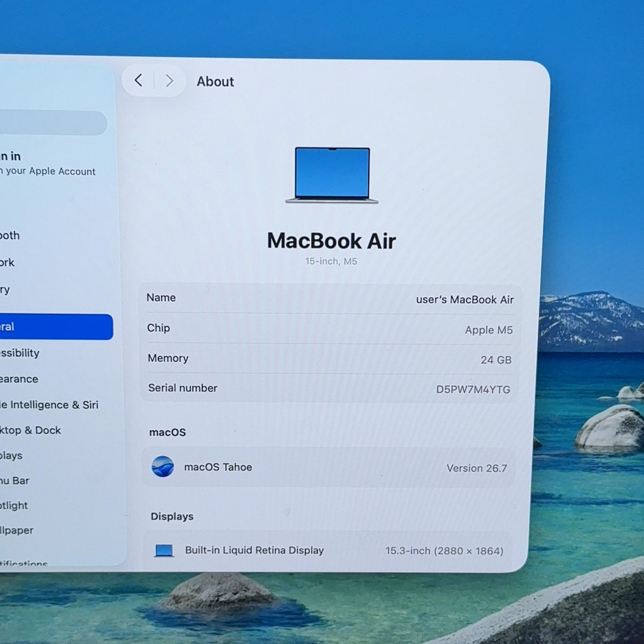Open the Apple Account sign-in entry
The image size is (644, 644).
tap(48, 164)
